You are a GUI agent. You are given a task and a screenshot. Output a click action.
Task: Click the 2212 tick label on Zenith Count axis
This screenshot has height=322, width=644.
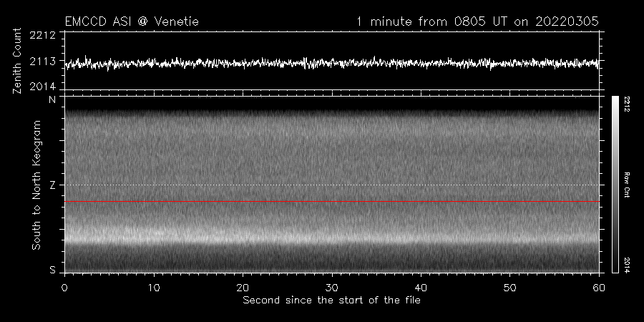[x=42, y=35]
